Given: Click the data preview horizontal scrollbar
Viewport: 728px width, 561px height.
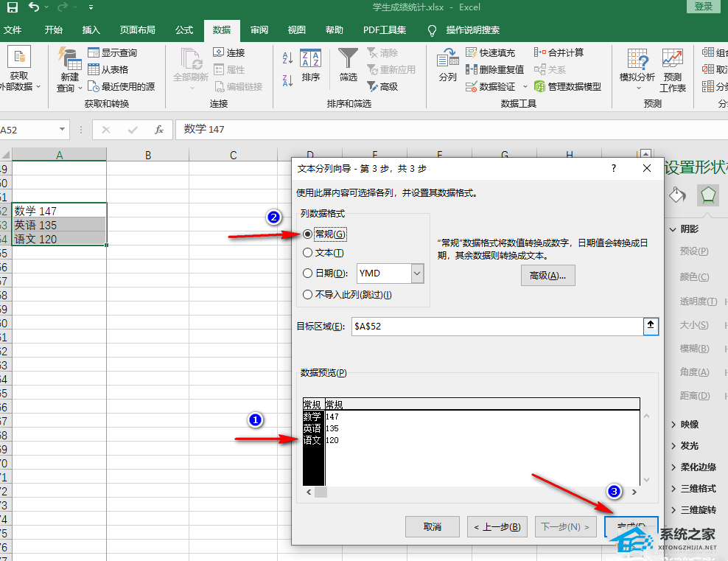Looking at the screenshot, I should pyautogui.click(x=472, y=492).
